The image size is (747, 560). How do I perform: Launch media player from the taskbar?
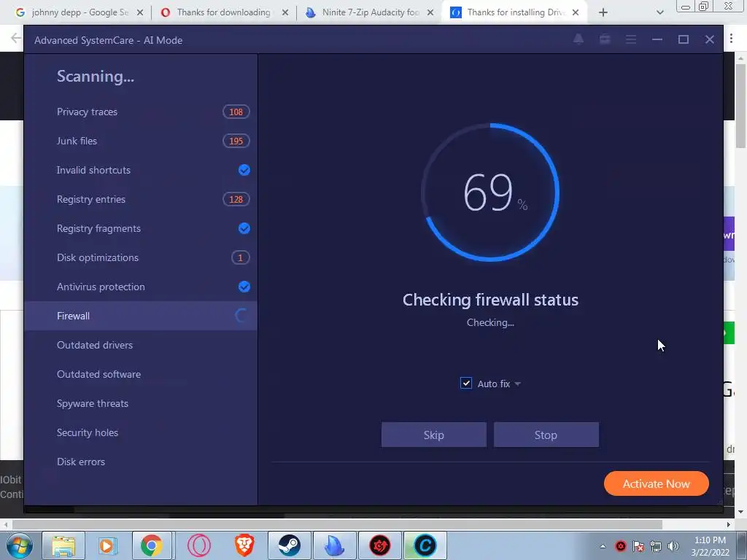[x=108, y=545]
